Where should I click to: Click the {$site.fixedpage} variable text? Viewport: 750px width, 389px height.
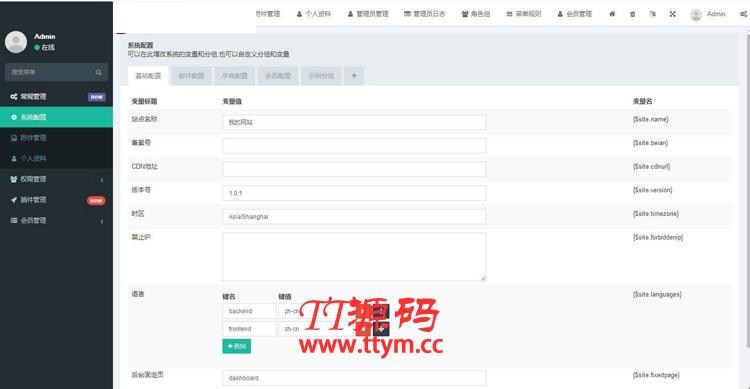click(656, 375)
